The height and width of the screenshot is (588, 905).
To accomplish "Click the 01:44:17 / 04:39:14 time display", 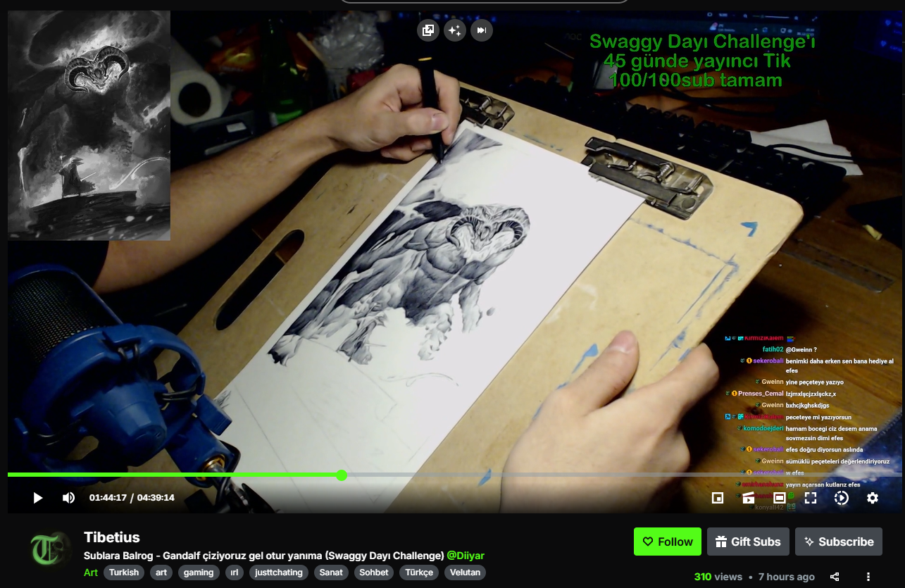I will pos(132,498).
